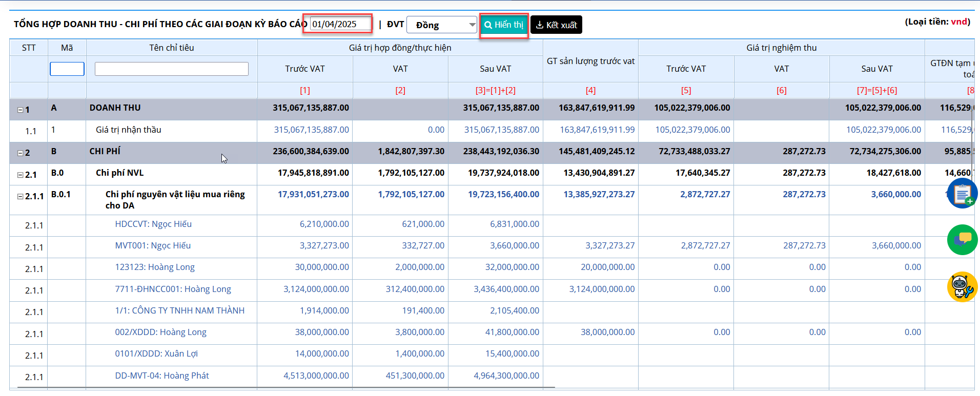
Task: Open link DD-MVT-04: Hoàng Phát
Action: [162, 376]
